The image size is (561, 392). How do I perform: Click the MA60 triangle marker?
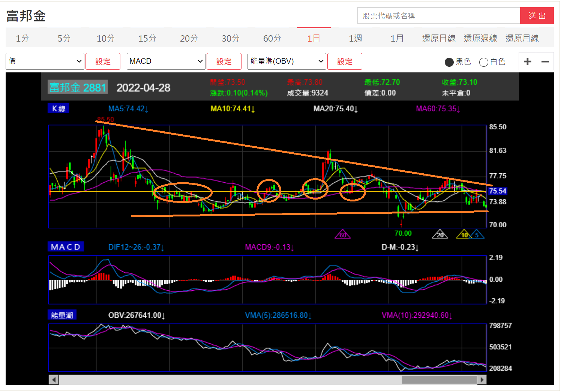[343, 234]
